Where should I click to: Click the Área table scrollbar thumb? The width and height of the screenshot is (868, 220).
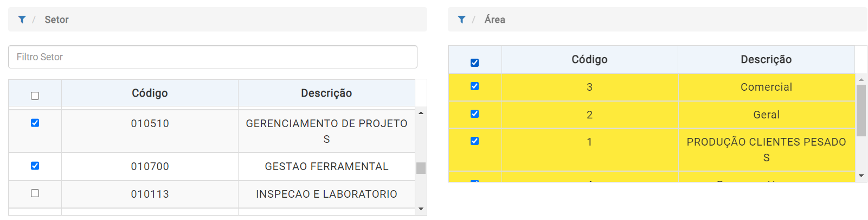click(861, 110)
